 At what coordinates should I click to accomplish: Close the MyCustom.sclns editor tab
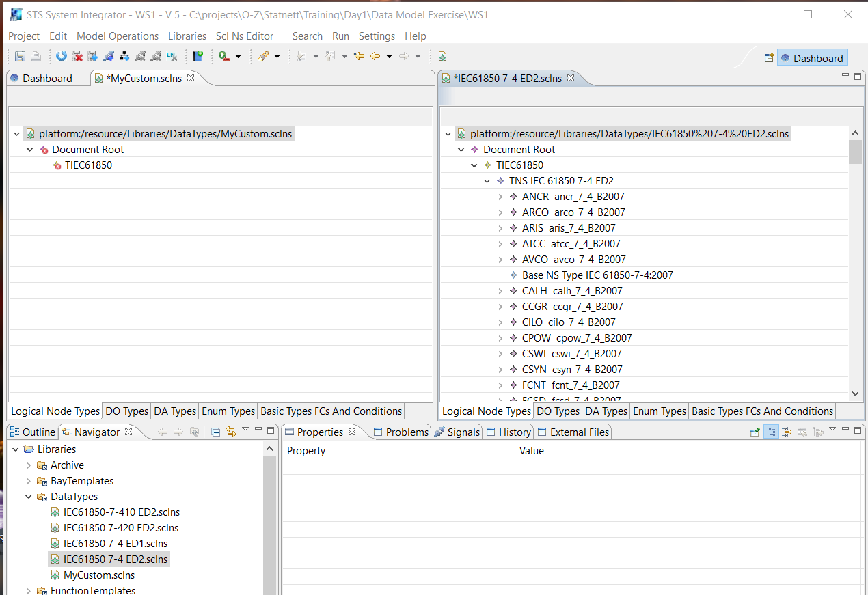[x=191, y=78]
